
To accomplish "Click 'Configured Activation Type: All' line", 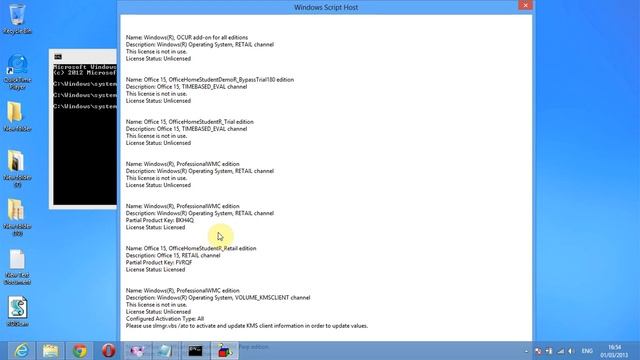I will point(165,319).
